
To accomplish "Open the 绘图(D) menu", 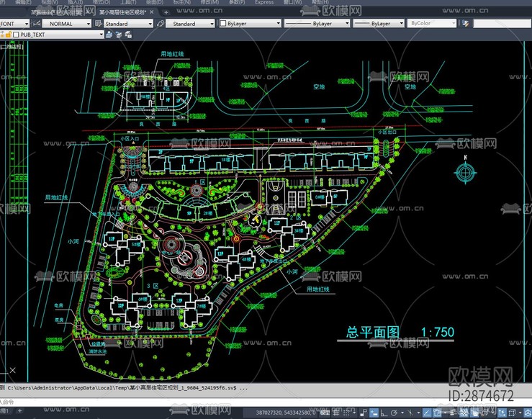I will pos(154,2).
